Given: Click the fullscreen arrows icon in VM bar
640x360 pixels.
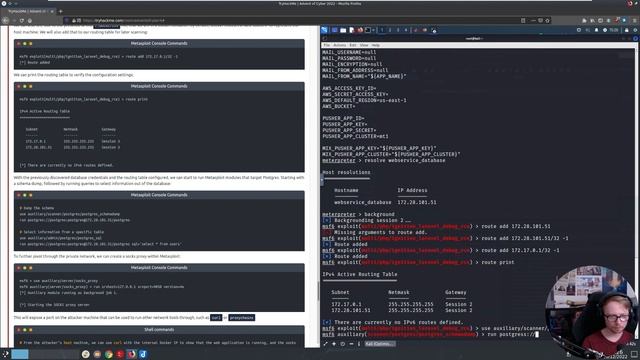Looking at the screenshot, I should (x=325, y=344).
